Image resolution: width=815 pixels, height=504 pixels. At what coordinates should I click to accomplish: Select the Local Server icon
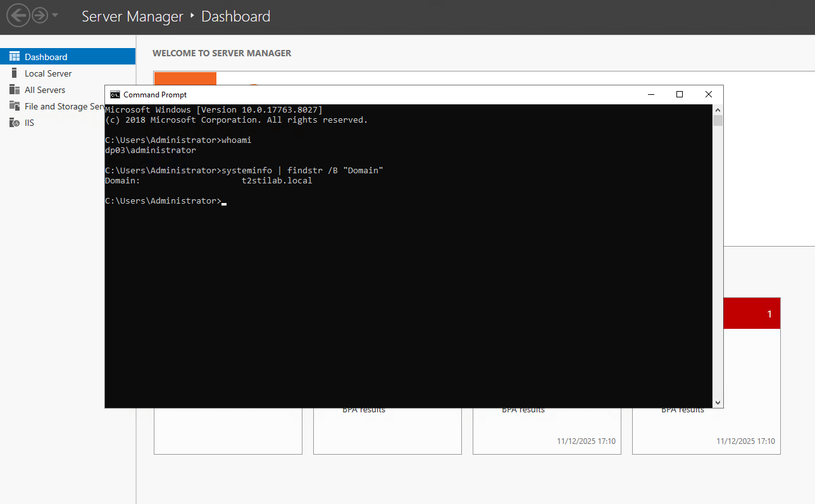[x=14, y=73]
